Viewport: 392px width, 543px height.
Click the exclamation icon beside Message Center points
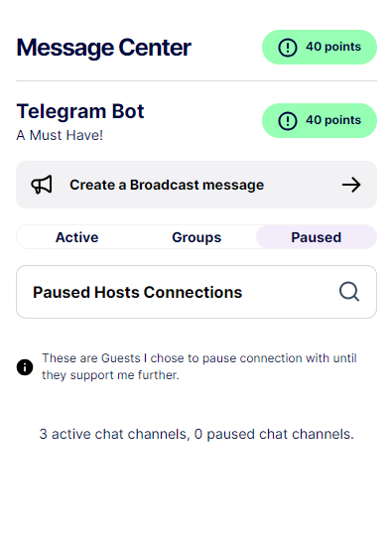pos(288,48)
